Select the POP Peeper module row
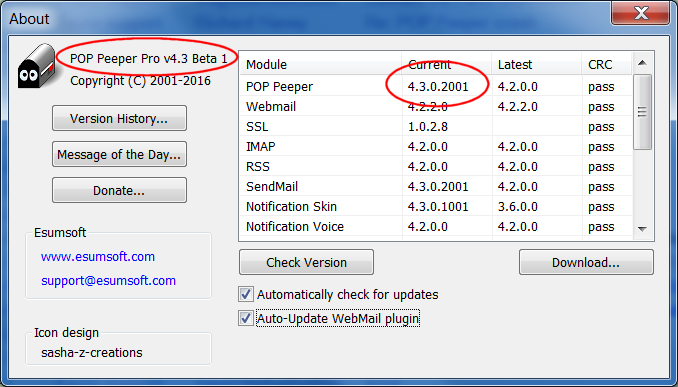This screenshot has height=387, width=678. 436,86
